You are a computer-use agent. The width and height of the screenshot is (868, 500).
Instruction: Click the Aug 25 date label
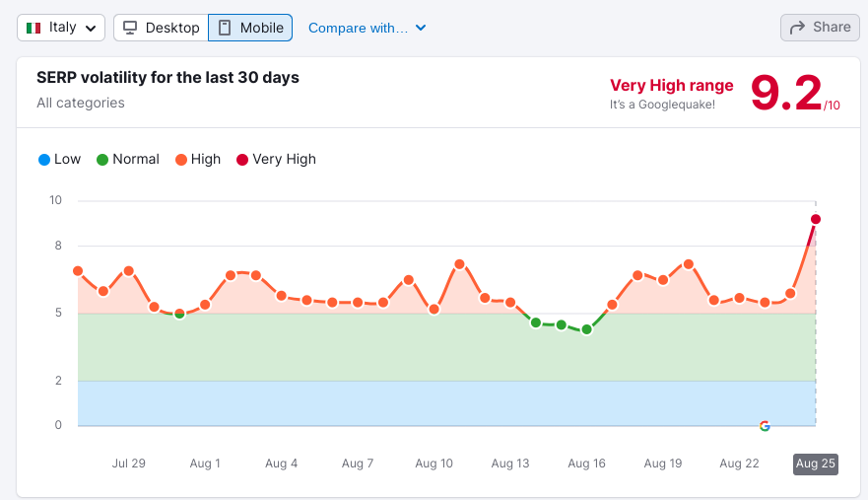816,464
